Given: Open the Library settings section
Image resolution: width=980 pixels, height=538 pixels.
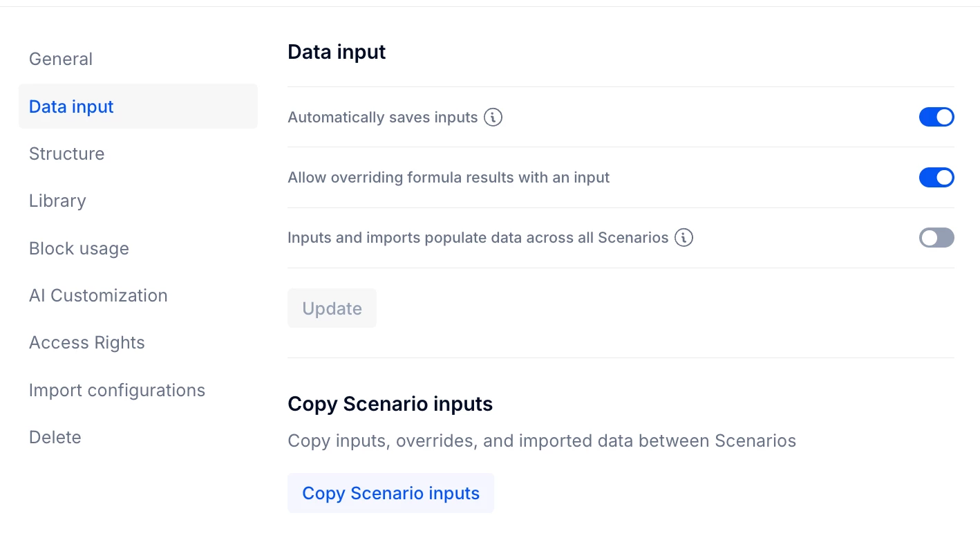Looking at the screenshot, I should click(57, 201).
